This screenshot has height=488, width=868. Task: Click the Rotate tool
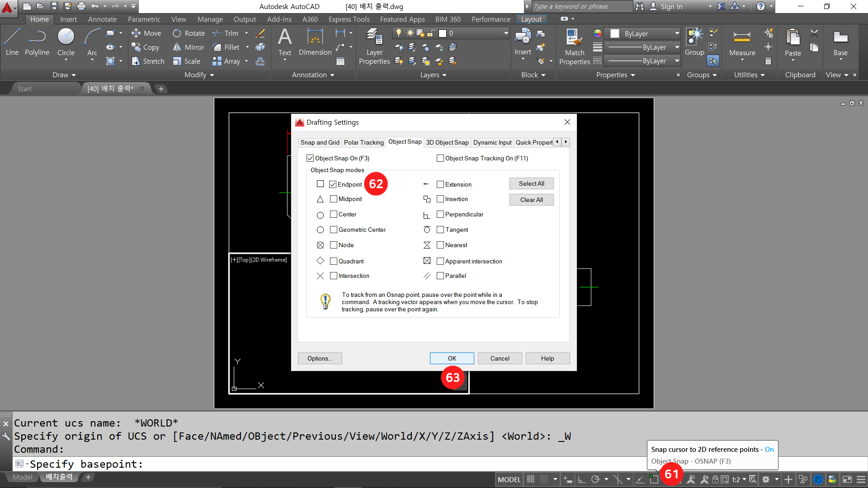189,33
